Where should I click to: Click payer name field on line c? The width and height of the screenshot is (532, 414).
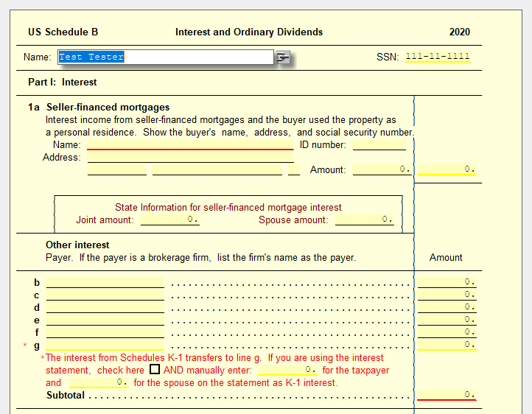(105, 295)
